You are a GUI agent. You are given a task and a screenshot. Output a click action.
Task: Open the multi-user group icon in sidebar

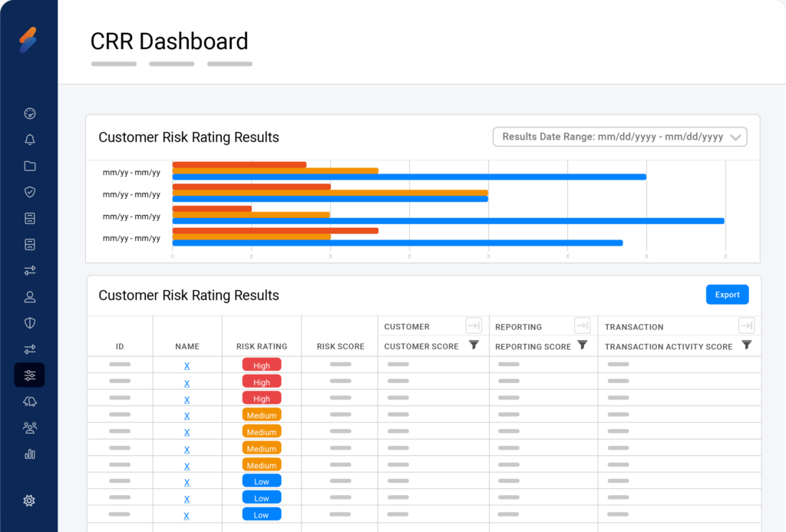pos(30,428)
